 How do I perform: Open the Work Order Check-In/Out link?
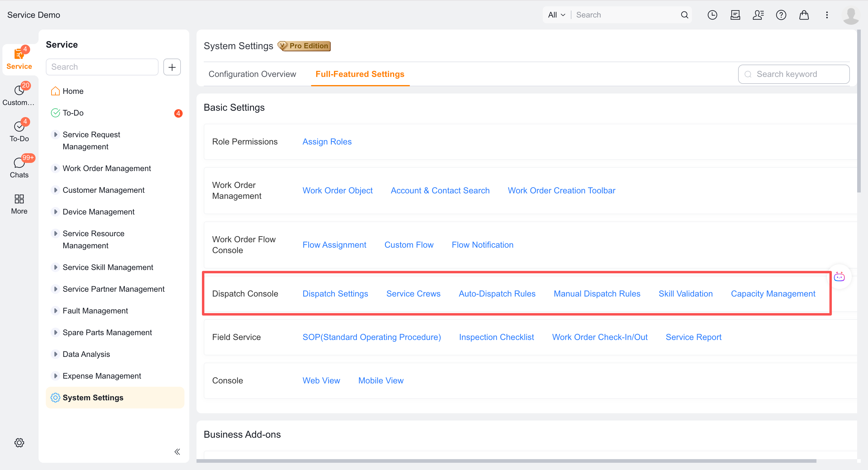click(600, 337)
